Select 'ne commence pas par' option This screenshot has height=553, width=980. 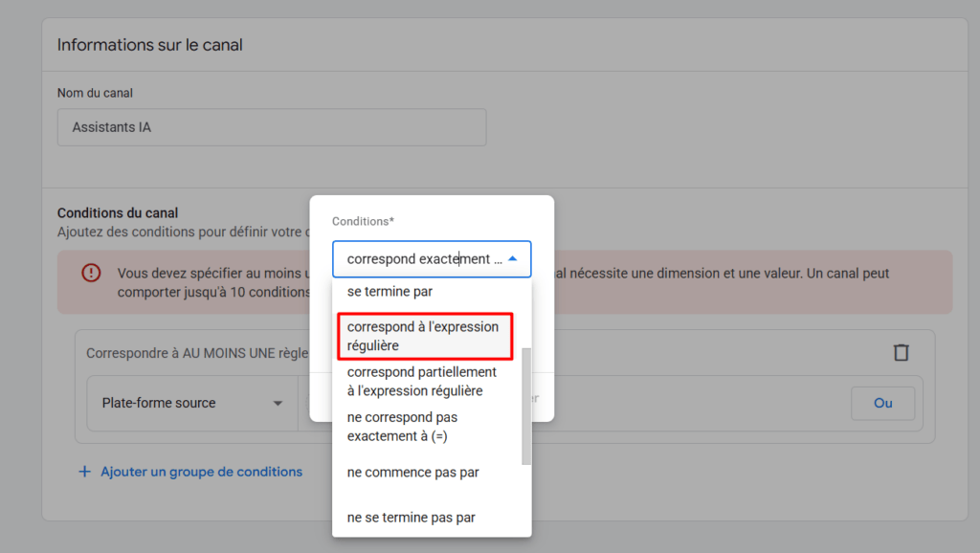point(427,473)
